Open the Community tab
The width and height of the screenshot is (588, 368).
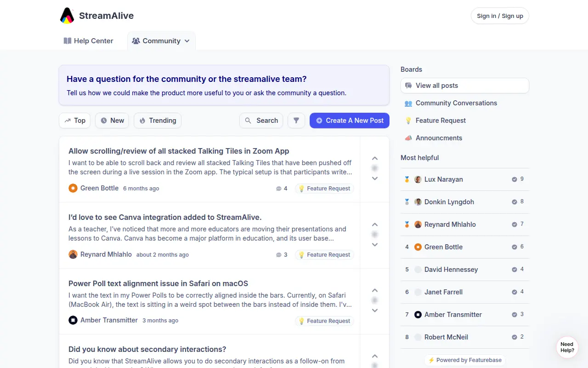161,41
